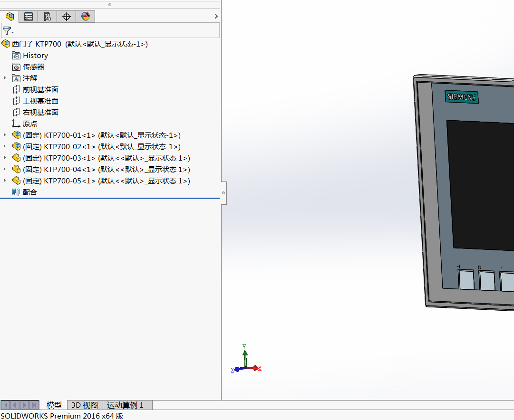This screenshot has height=420, width=514.
Task: Expand the manager tabs arrow
Action: point(216,16)
